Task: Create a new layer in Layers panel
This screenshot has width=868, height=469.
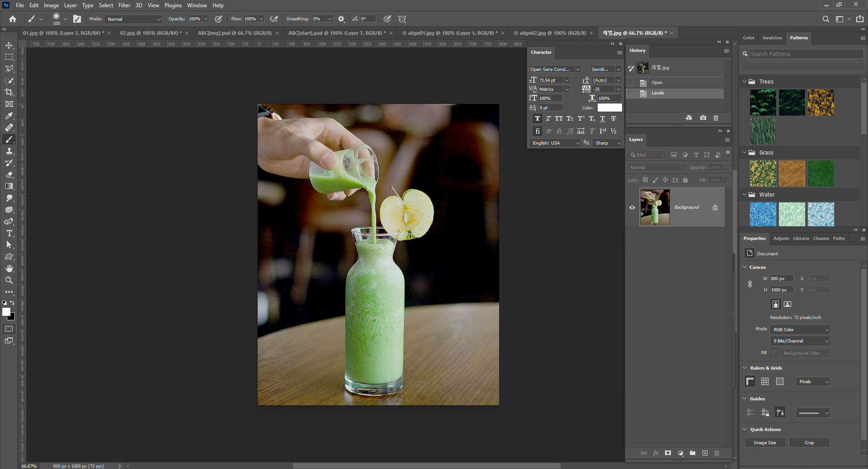Action: coord(705,453)
